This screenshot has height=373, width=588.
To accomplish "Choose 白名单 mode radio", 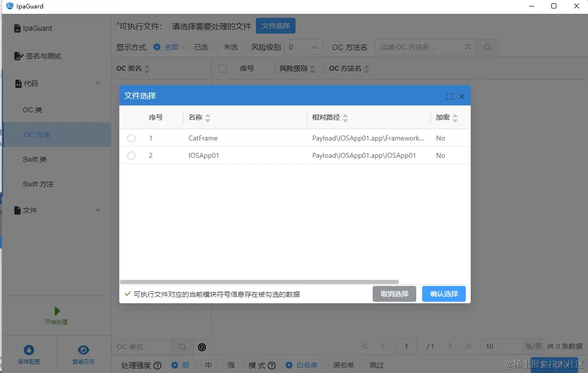I will 289,365.
